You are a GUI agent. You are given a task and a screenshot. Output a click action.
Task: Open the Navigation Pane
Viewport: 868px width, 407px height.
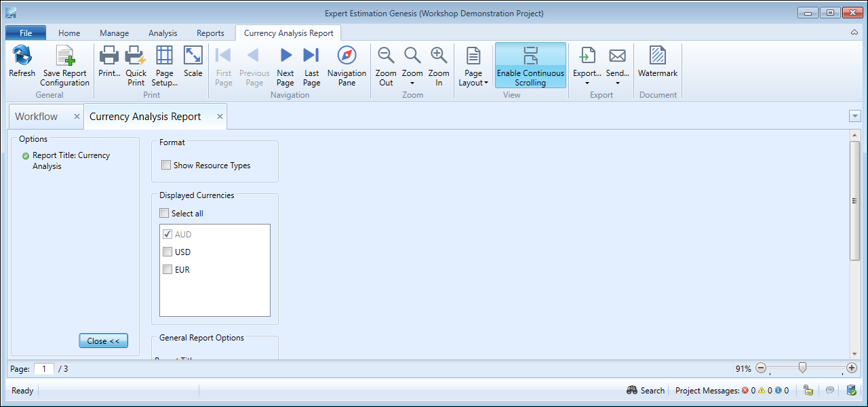pos(347,57)
